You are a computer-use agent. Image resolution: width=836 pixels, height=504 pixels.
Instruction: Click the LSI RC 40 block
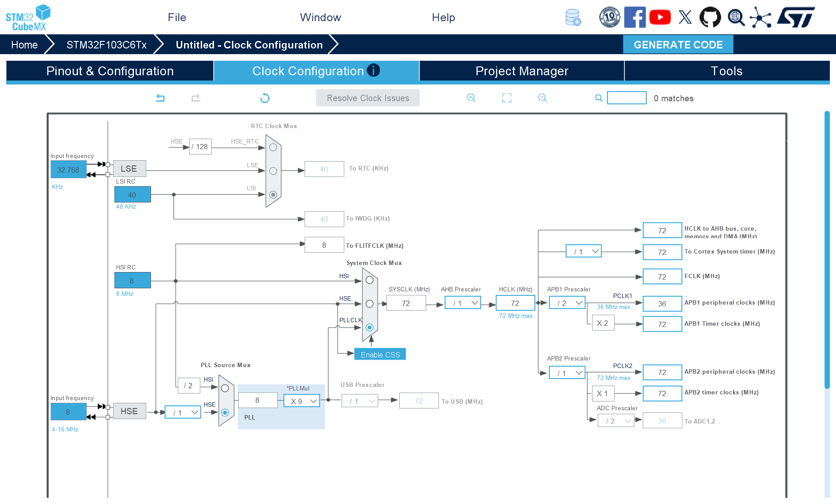pyautogui.click(x=133, y=195)
